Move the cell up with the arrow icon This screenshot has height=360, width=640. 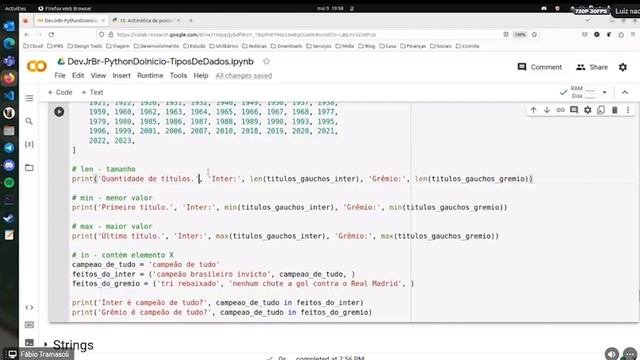533,110
